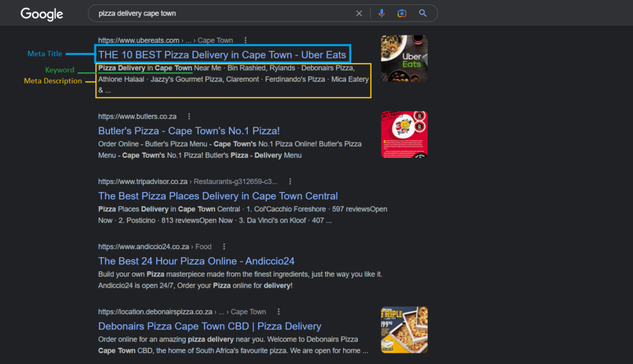This screenshot has width=633, height=364.
Task: Click the magnifying glass search button
Action: pos(423,14)
